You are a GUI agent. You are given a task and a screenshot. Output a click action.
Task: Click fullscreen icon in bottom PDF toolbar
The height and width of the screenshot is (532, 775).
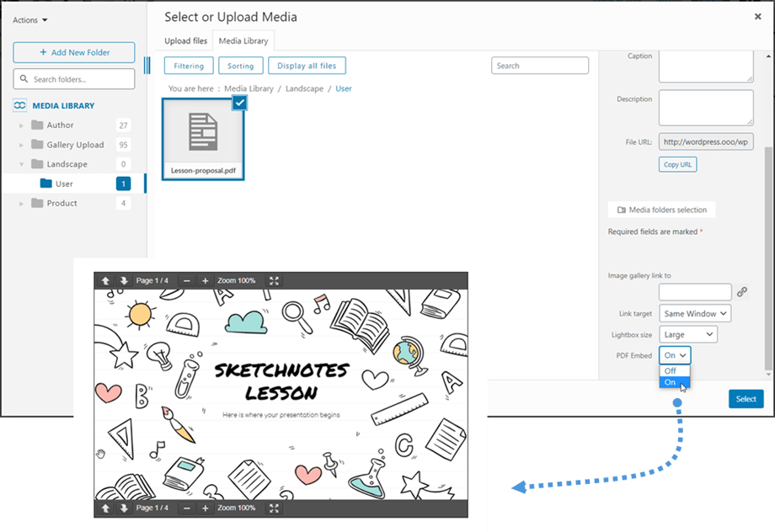[x=274, y=508]
